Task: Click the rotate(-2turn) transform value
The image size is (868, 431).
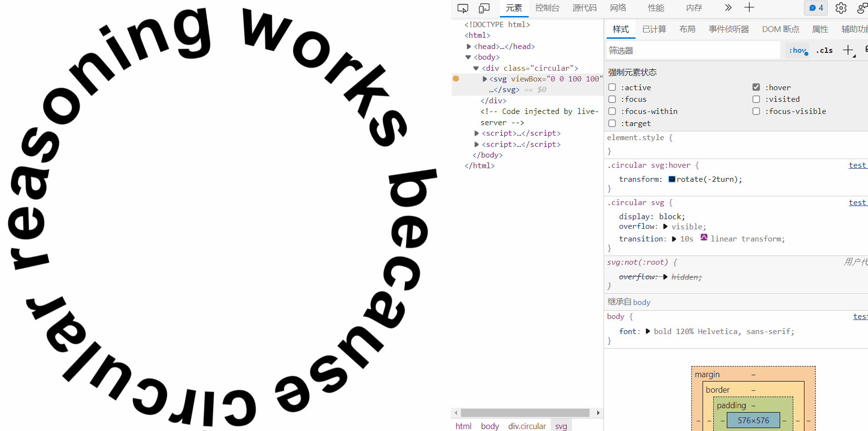Action: [707, 179]
